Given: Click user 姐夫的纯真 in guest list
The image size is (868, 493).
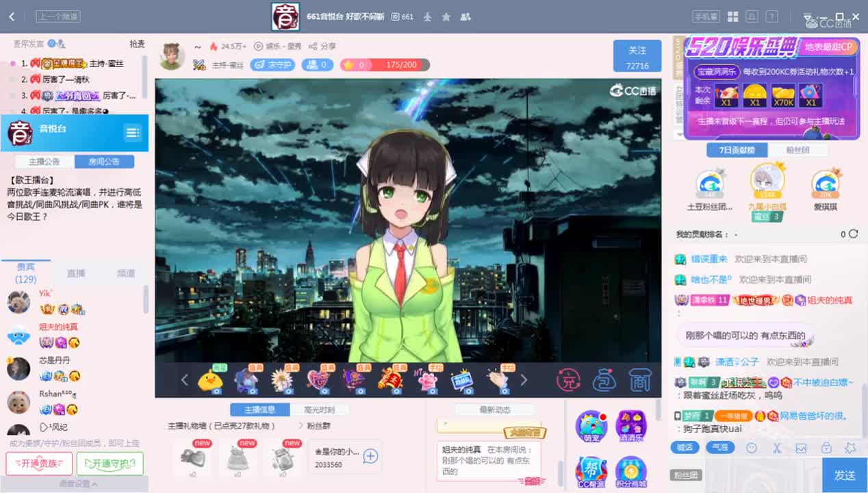Looking at the screenshot, I should (58, 327).
